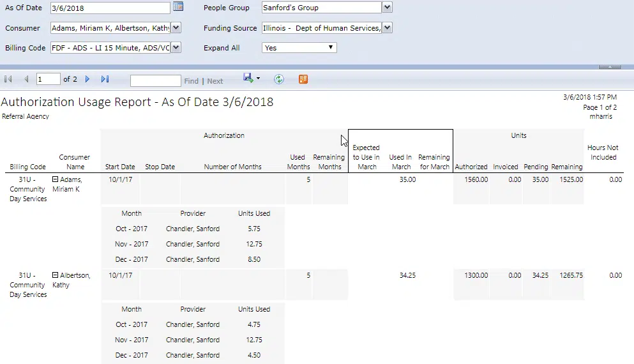Click Consumer Name column header

coord(75,162)
